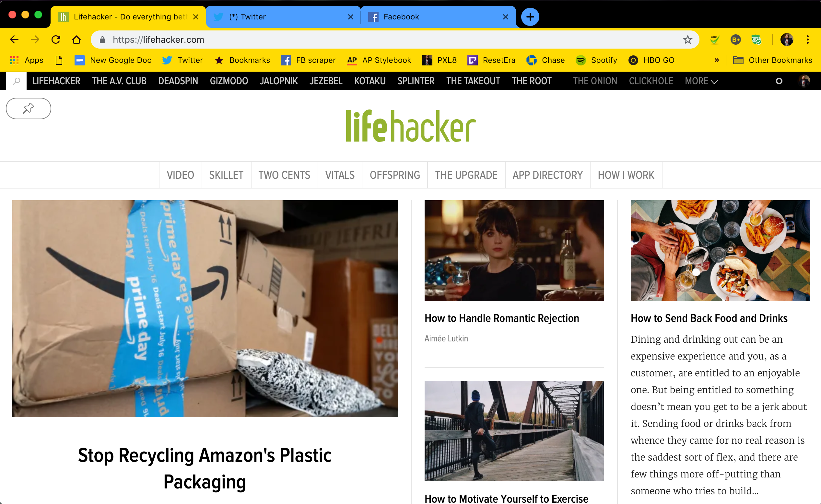Image resolution: width=821 pixels, height=504 pixels.
Task: Click the Aimée Lutkin author link
Action: [446, 339]
